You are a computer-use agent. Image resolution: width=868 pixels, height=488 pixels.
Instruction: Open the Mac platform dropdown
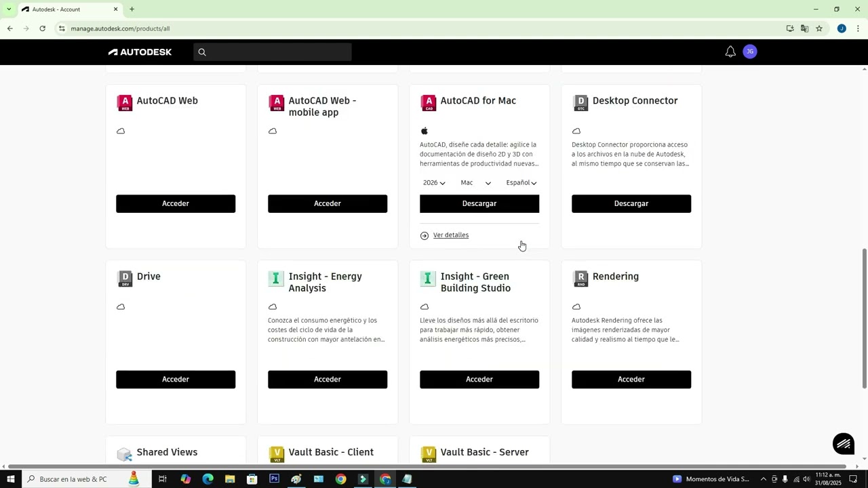(476, 183)
